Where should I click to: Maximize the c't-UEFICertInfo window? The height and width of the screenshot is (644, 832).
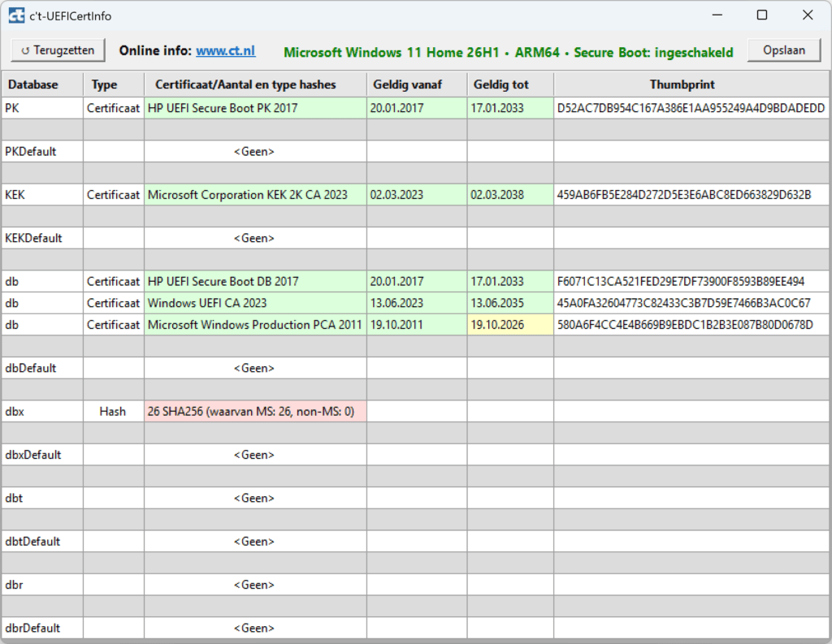click(762, 15)
